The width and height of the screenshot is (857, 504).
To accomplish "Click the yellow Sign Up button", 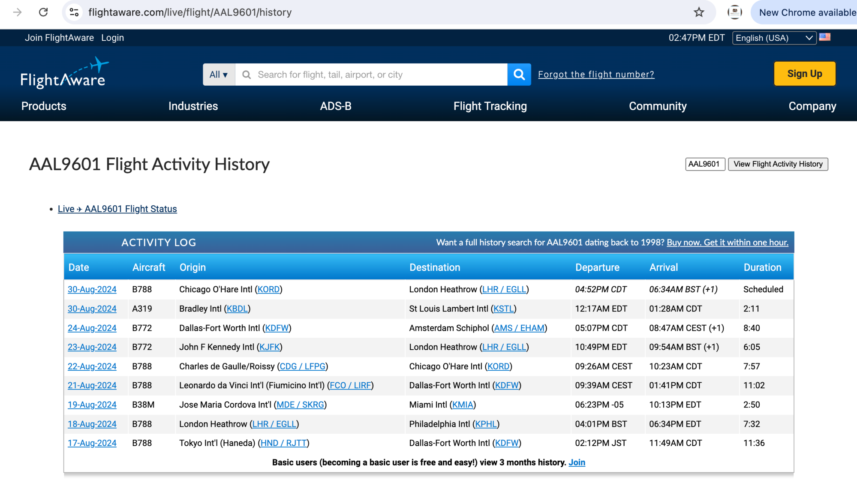I will coord(804,74).
